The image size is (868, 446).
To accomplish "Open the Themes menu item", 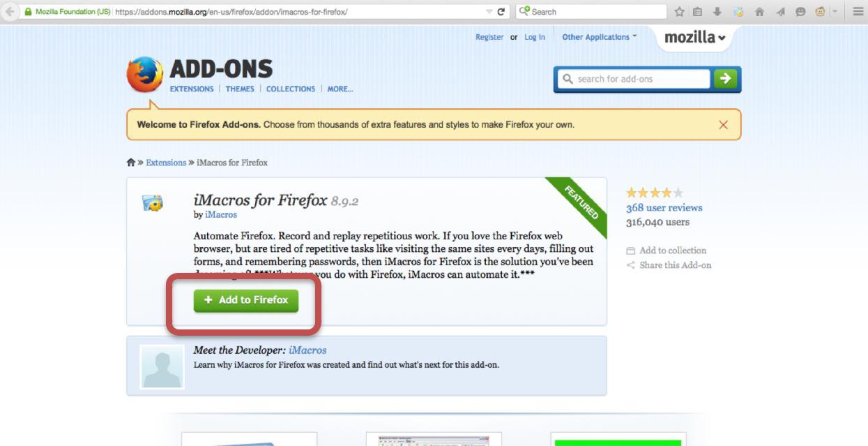I will coord(240,89).
